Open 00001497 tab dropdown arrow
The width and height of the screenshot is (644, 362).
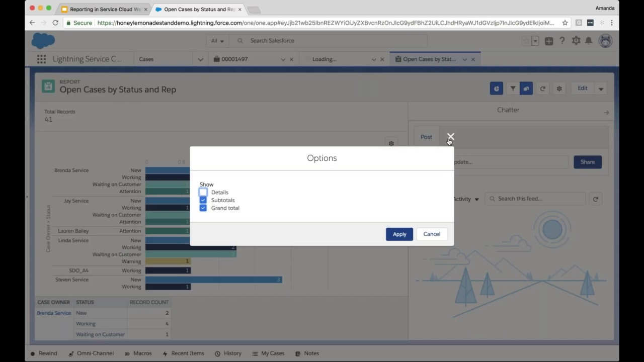(283, 59)
